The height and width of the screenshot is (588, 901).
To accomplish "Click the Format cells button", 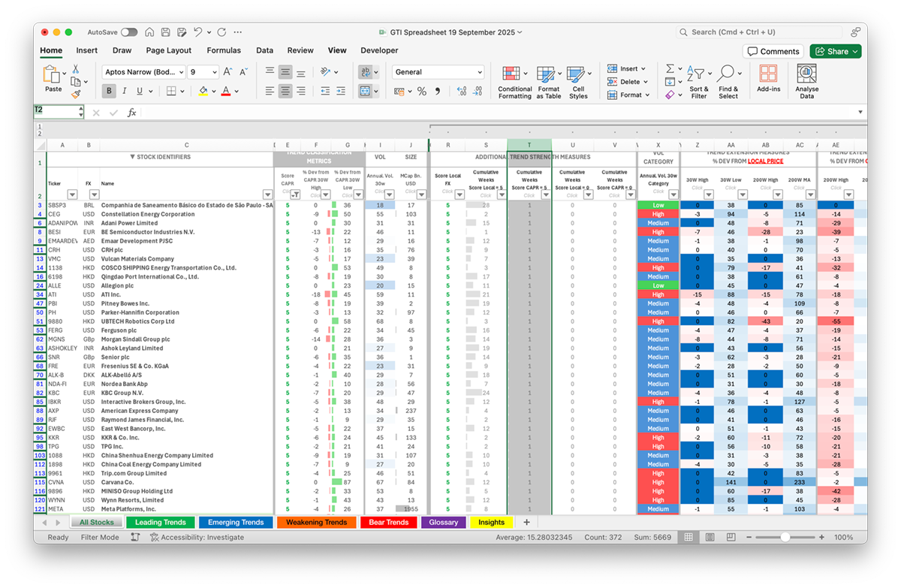I will [629, 95].
